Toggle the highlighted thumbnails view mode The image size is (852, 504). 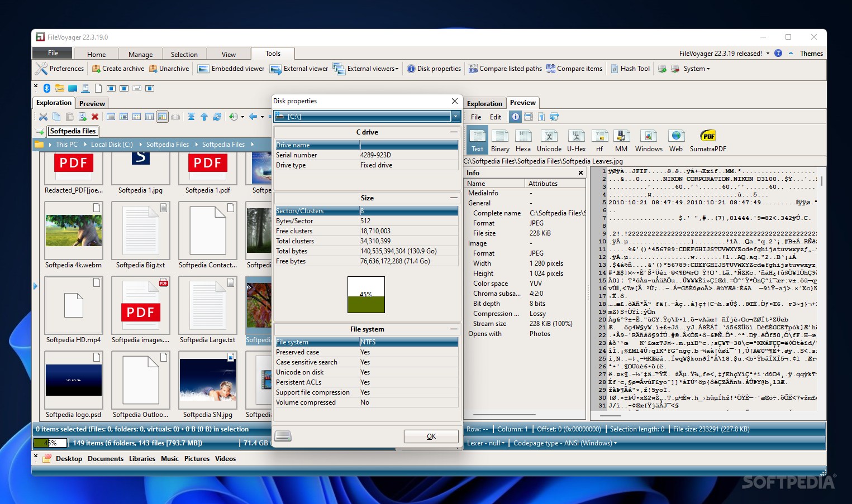tap(162, 117)
